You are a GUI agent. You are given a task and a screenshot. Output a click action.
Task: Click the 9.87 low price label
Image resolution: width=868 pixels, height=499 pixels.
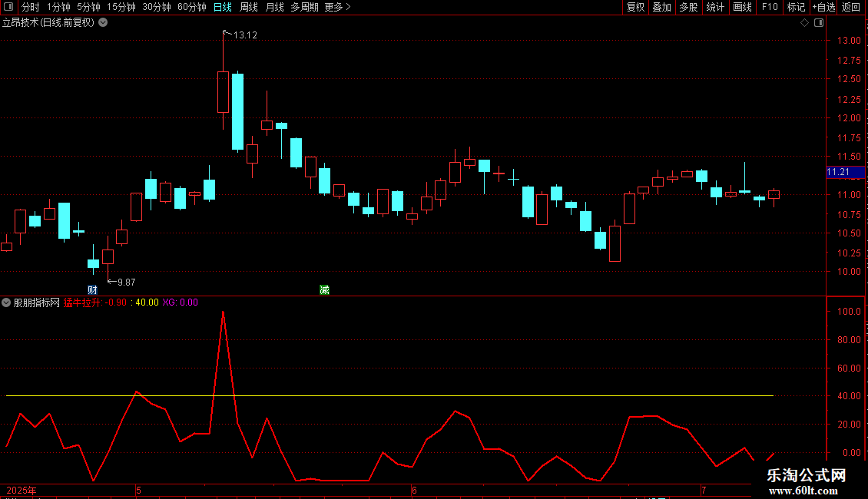(126, 283)
